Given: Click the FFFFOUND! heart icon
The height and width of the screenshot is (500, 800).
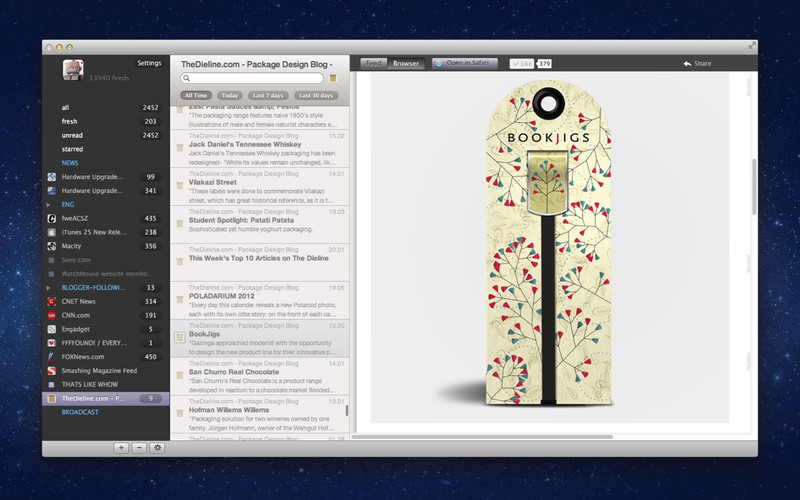Looking at the screenshot, I should pos(52,343).
